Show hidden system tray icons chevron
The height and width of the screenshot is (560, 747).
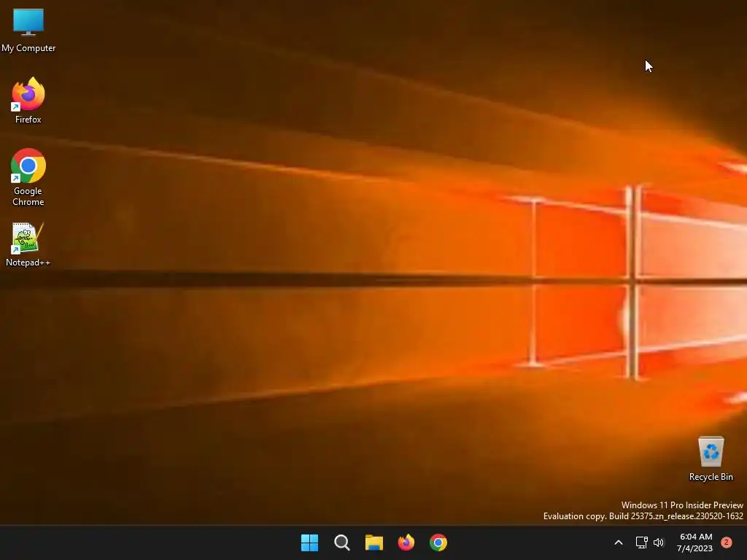[x=619, y=542]
